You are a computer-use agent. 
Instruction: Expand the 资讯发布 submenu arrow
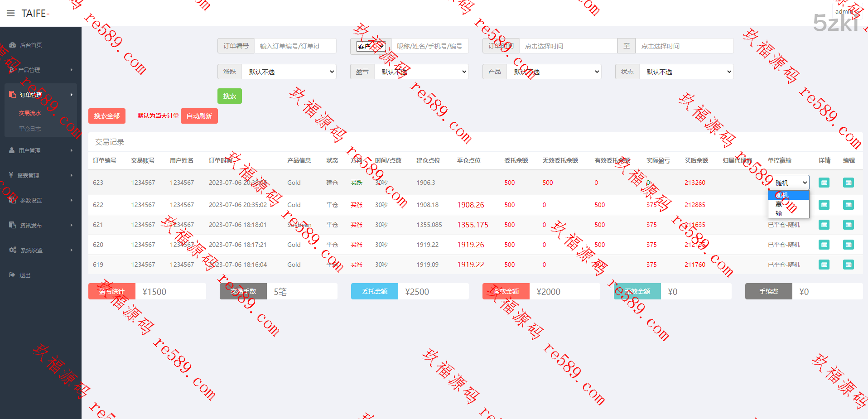click(72, 225)
